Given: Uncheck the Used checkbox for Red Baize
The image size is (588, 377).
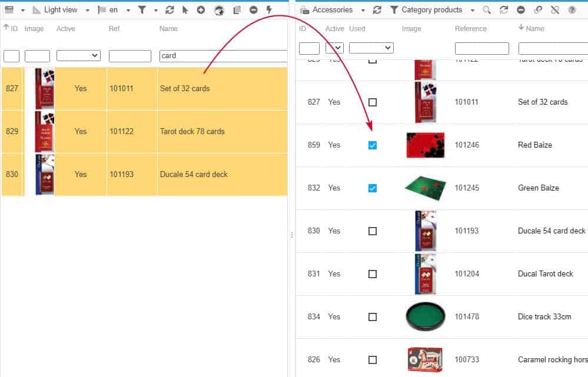Looking at the screenshot, I should pyautogui.click(x=372, y=145).
